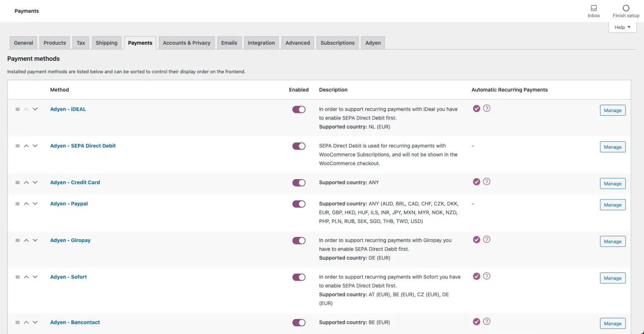Move Adyen - Bancontact up
Screen dimensions: 644x334
pos(26,322)
